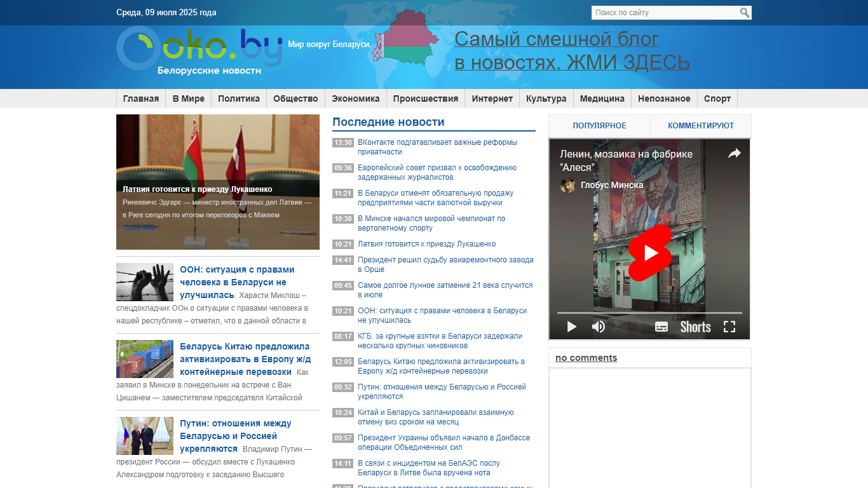The width and height of the screenshot is (868, 488).
Task: Open the Интернет menu item
Action: pos(492,98)
